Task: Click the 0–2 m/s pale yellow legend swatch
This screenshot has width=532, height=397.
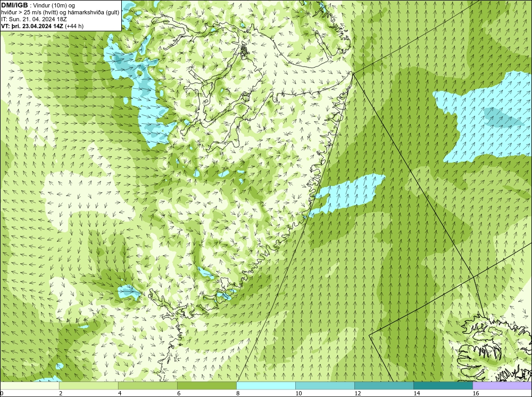Action: click(x=29, y=385)
